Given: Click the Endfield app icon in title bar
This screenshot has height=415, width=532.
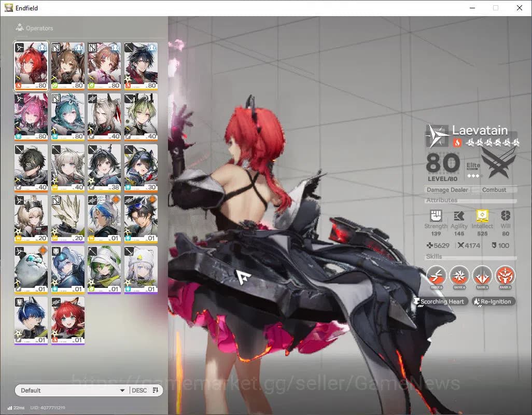Looking at the screenshot, I should [8, 8].
